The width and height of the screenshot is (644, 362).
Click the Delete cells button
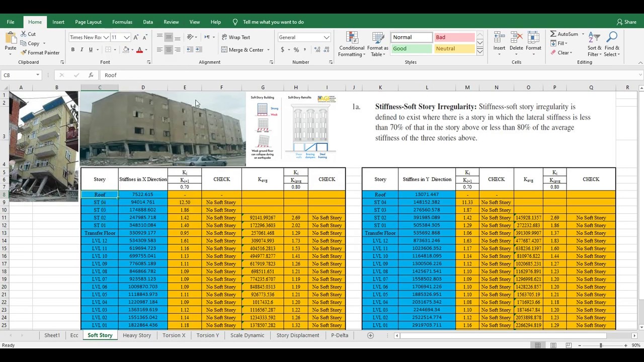[x=516, y=45]
